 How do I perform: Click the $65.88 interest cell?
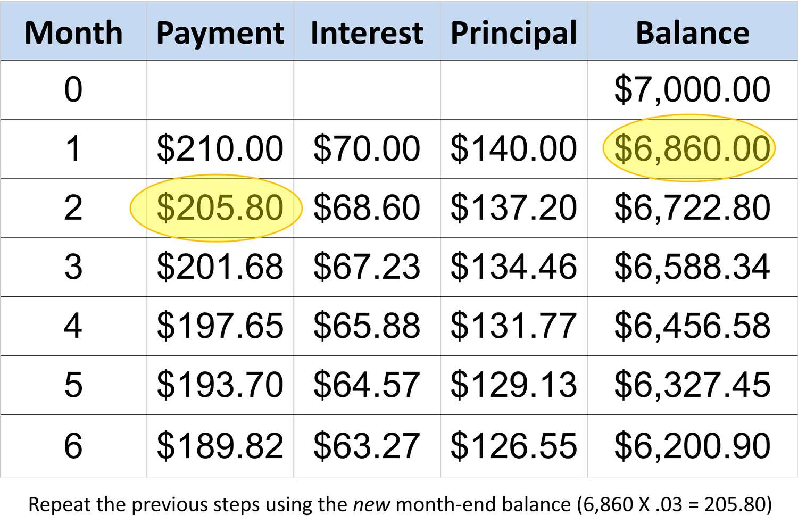[x=367, y=326]
